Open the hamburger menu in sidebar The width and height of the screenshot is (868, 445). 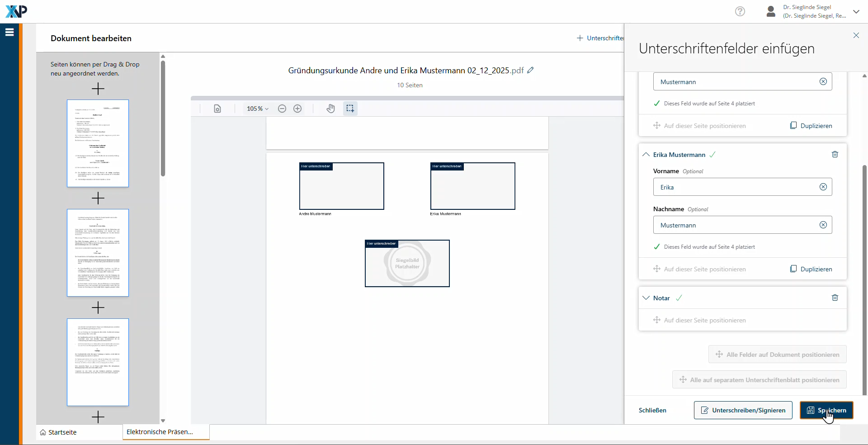pos(9,32)
